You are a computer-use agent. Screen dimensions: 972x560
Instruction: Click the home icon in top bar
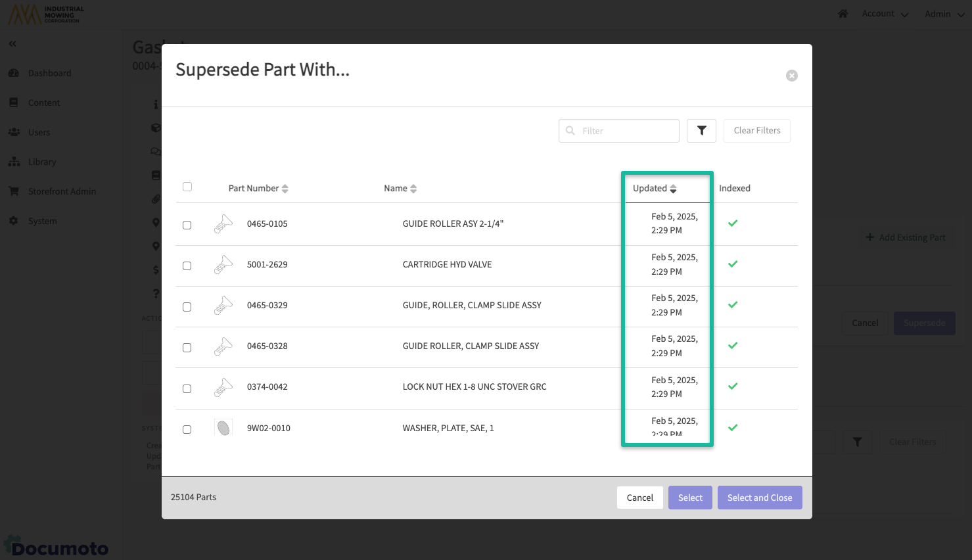[x=843, y=14]
